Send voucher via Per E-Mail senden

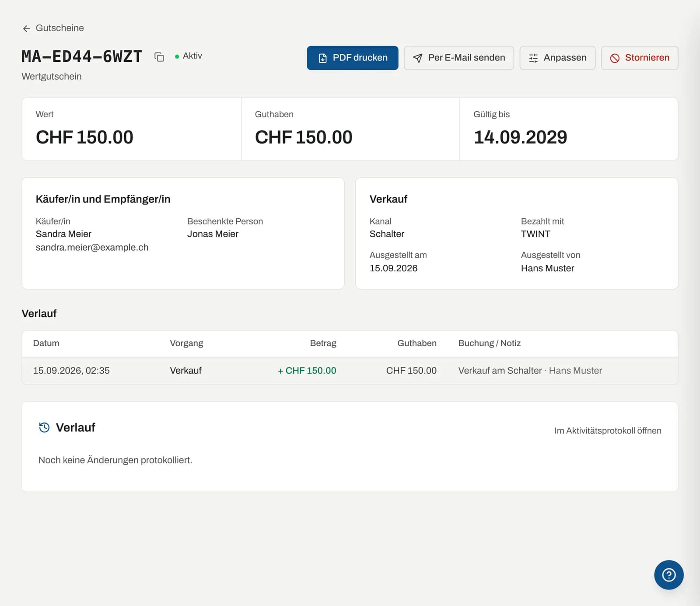459,58
